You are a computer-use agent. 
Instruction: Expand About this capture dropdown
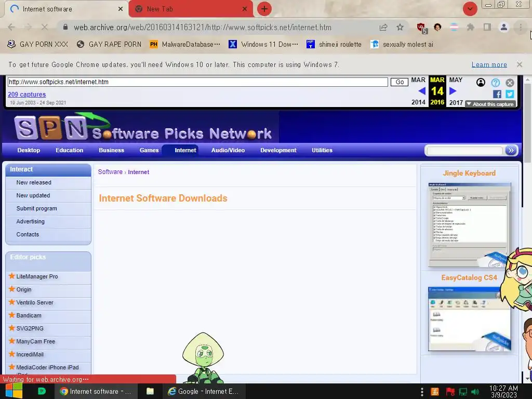(490, 104)
